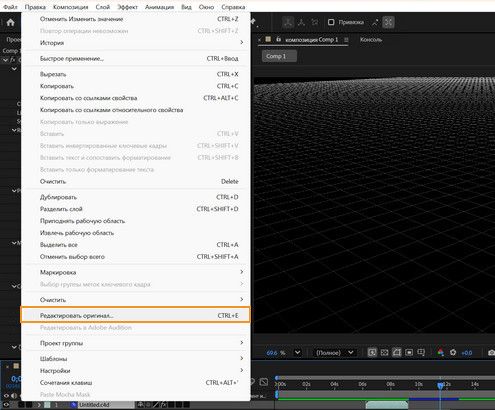Open the magnification ratio dropdown arrow
Image resolution: width=495 pixels, height=410 pixels.
297,352
